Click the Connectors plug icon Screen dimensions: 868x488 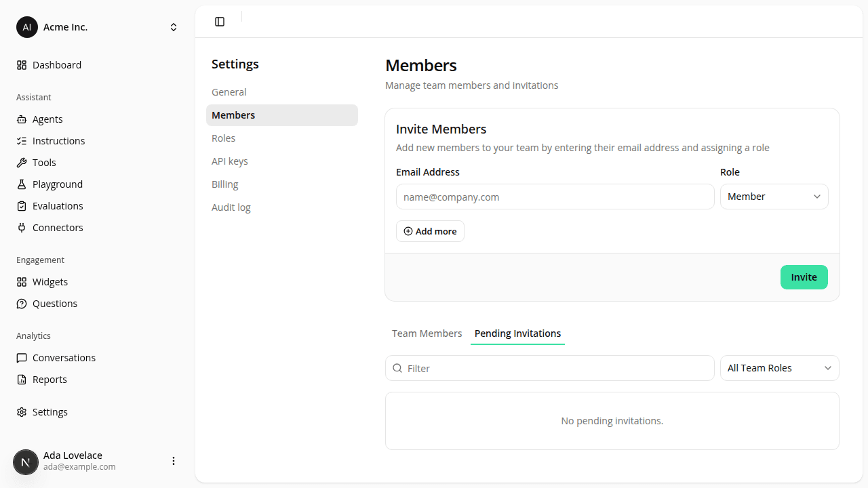22,228
